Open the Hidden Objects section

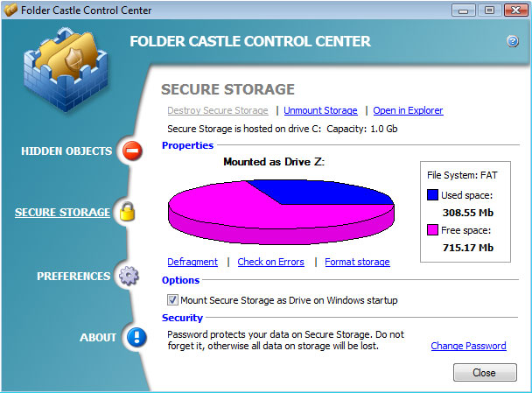click(x=66, y=151)
